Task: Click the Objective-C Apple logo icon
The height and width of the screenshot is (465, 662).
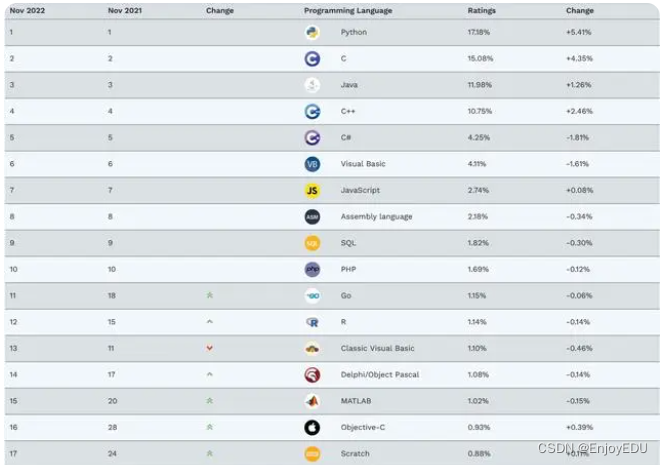Action: 312,427
